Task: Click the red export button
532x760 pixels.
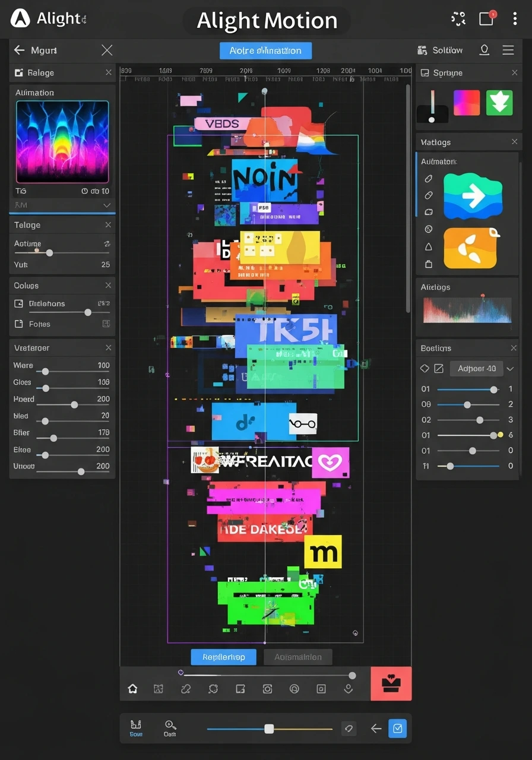Action: coord(391,684)
